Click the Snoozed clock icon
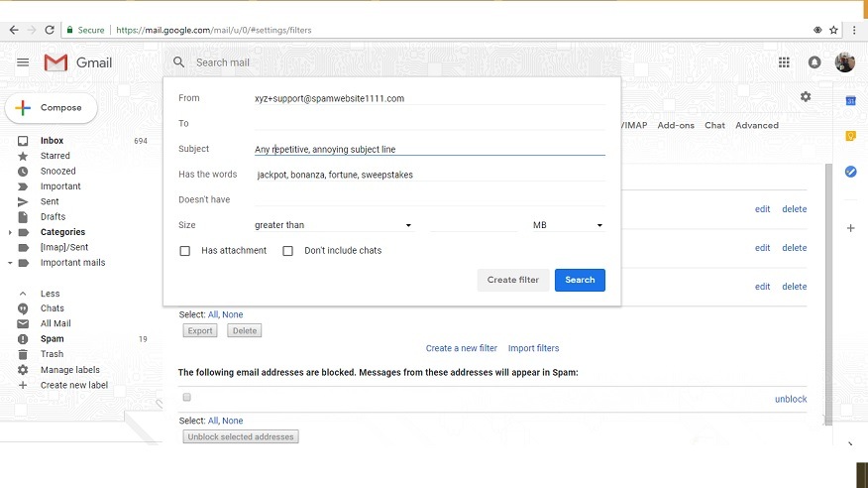The width and height of the screenshot is (868, 488). pyautogui.click(x=23, y=172)
